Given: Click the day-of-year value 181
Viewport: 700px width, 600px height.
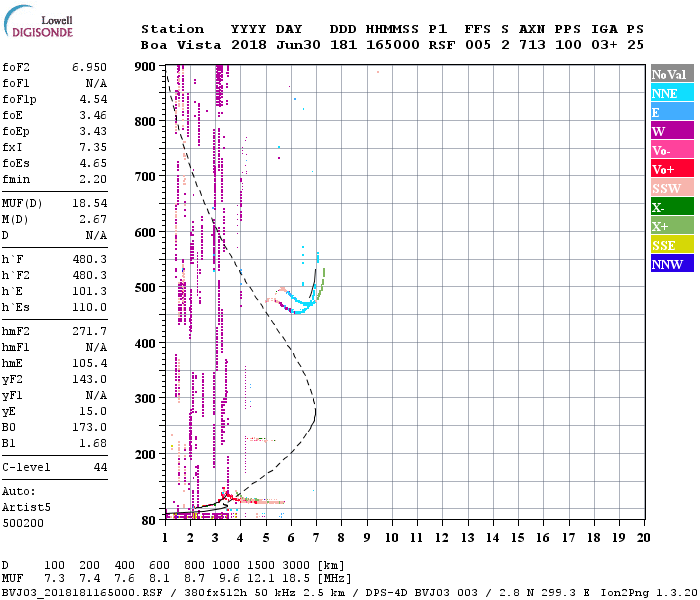Looking at the screenshot, I should coord(343,45).
